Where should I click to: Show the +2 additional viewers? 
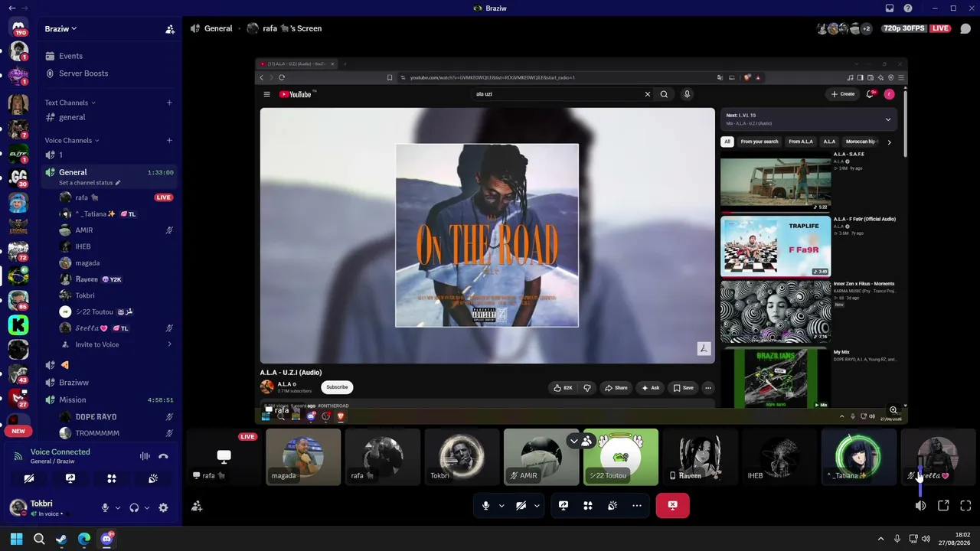pos(866,28)
